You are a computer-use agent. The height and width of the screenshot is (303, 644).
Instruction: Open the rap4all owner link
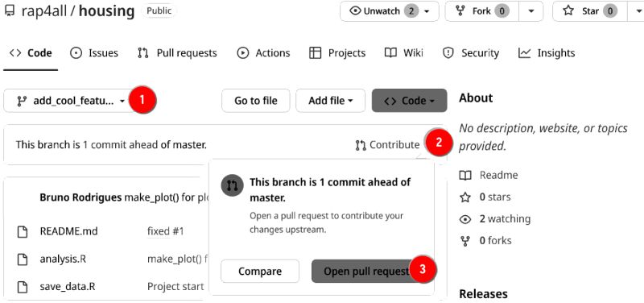[44, 11]
